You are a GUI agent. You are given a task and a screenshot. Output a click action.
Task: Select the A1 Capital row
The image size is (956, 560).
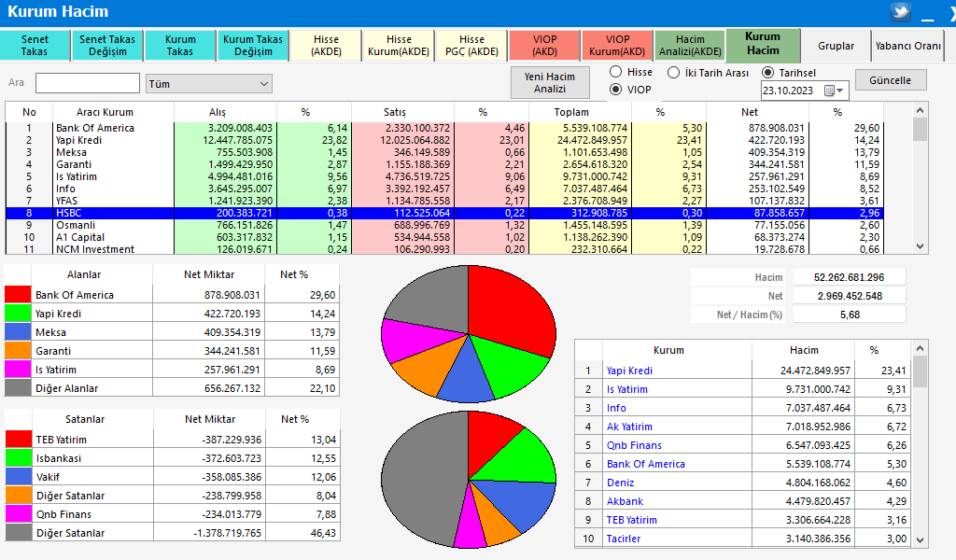(x=443, y=238)
